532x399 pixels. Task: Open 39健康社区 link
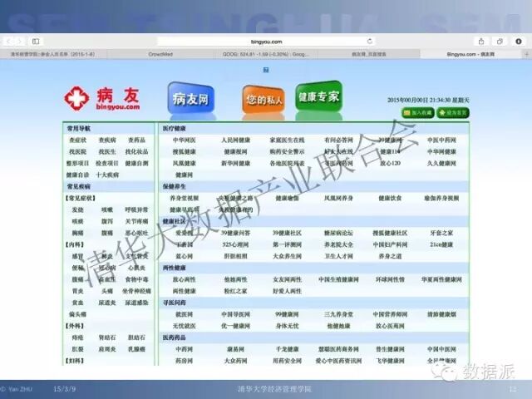pos(287,233)
